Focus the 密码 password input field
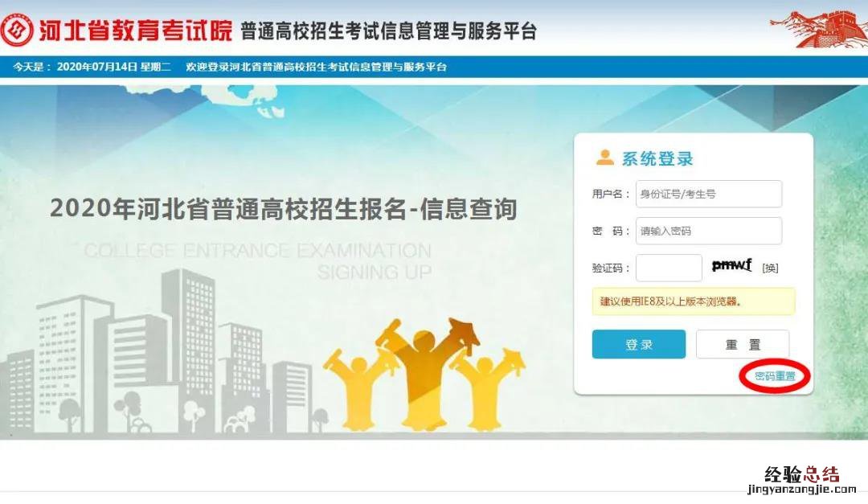868x504 pixels. 709,231
